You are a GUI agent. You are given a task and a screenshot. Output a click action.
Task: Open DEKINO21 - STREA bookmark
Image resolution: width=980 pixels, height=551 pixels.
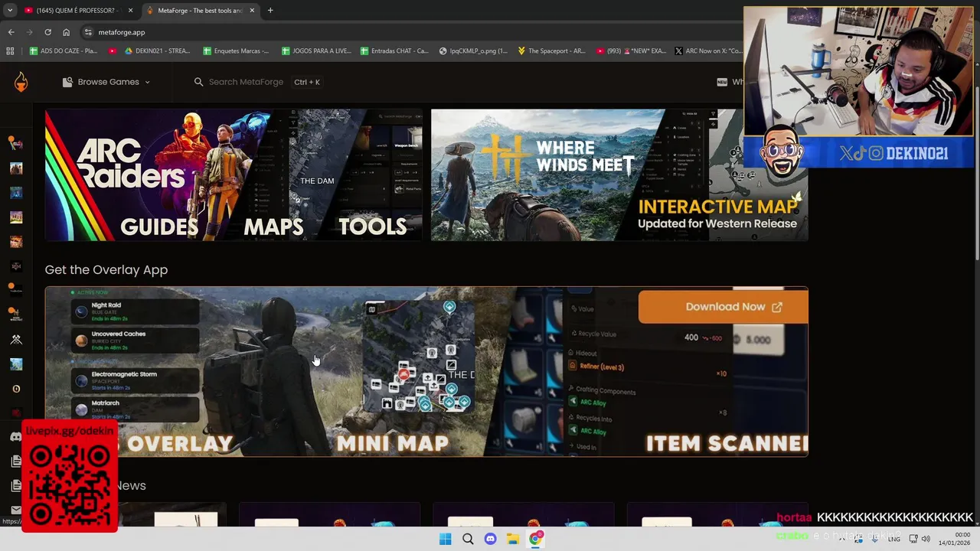[x=156, y=51]
